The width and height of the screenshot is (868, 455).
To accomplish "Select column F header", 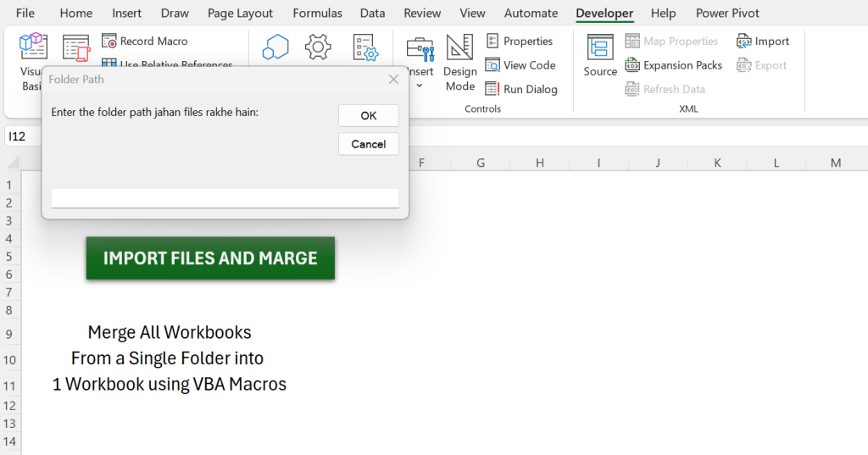I will [x=422, y=163].
